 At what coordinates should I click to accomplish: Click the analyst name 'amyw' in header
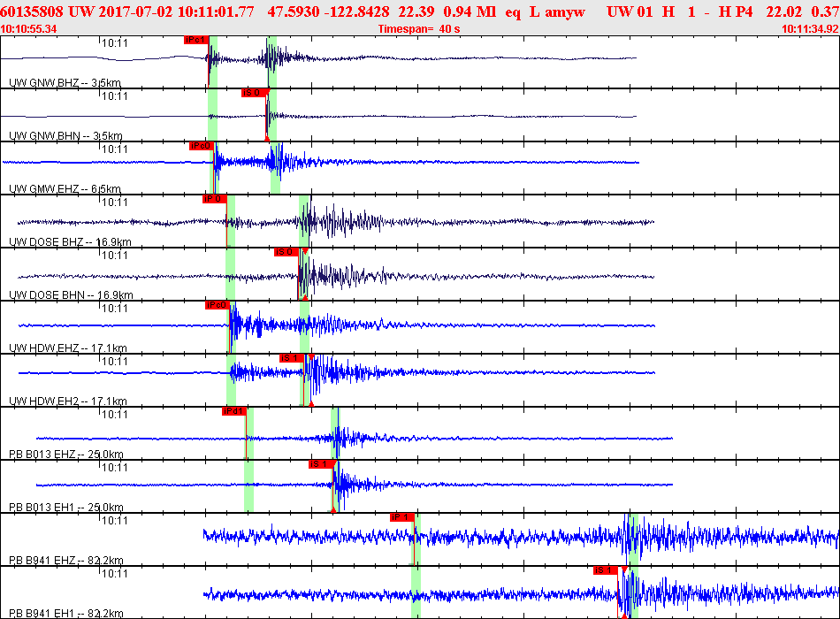point(565,11)
